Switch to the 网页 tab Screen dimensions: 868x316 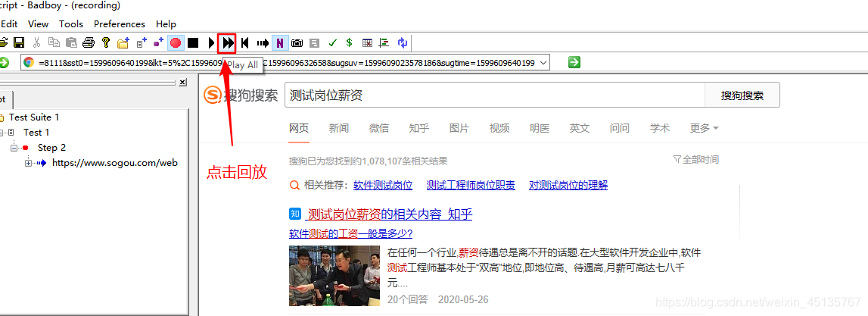point(299,128)
